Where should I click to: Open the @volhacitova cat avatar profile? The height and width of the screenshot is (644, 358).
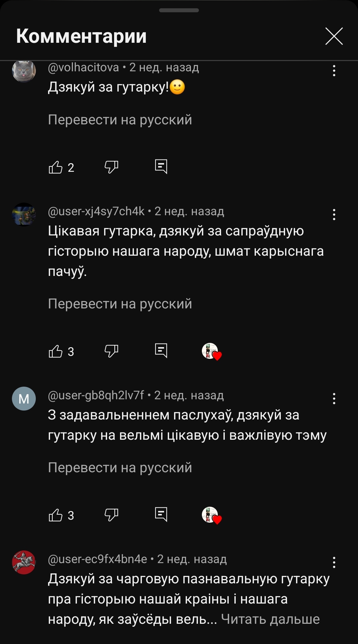[x=24, y=71]
